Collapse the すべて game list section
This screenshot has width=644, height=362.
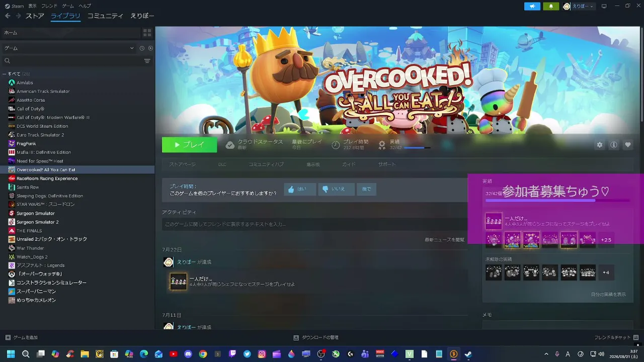(x=5, y=74)
